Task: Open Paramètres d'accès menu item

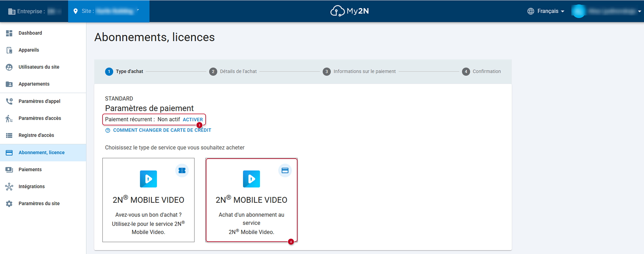Action: pyautogui.click(x=43, y=118)
